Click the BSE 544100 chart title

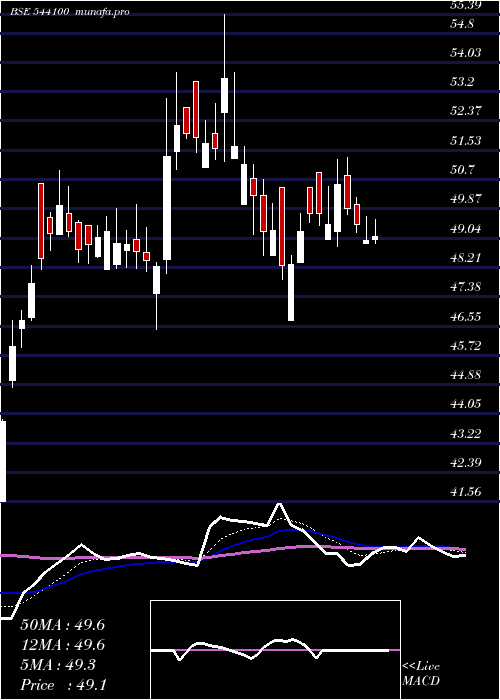39,12
